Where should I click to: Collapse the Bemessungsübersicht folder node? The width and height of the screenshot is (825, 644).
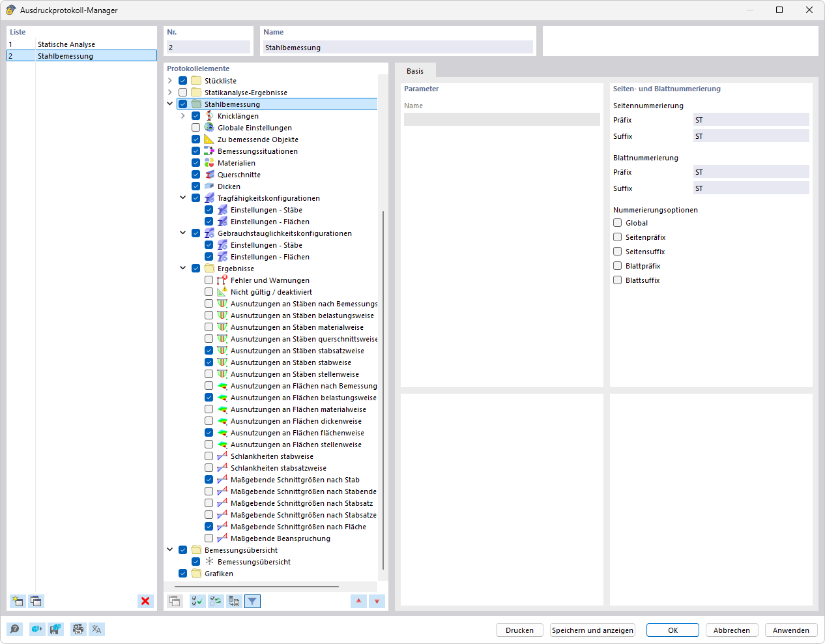tap(170, 550)
